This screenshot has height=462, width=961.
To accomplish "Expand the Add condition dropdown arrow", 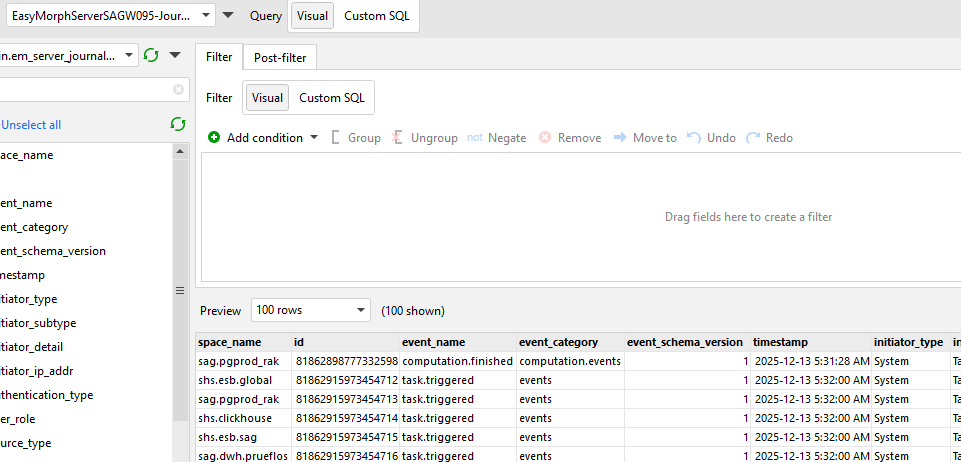I will (314, 138).
